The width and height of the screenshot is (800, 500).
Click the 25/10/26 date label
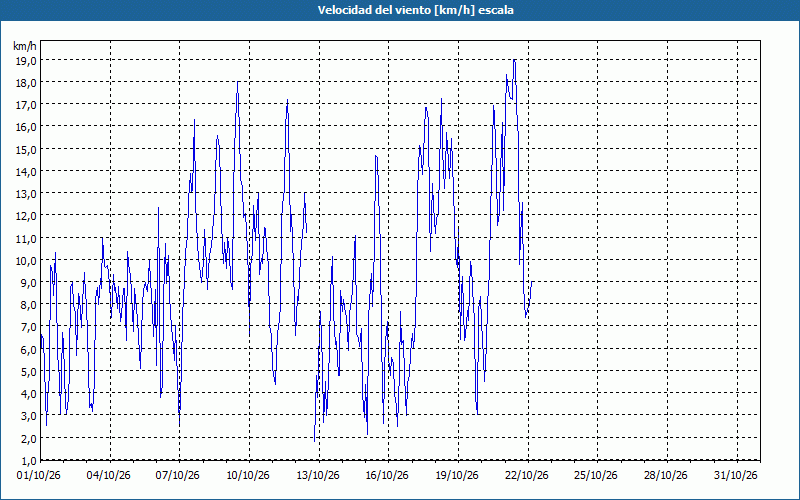click(596, 475)
